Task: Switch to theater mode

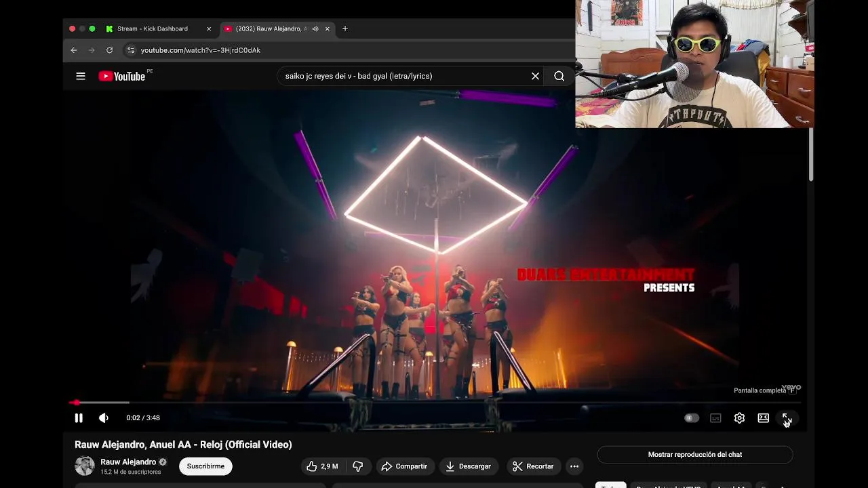Action: tap(763, 418)
